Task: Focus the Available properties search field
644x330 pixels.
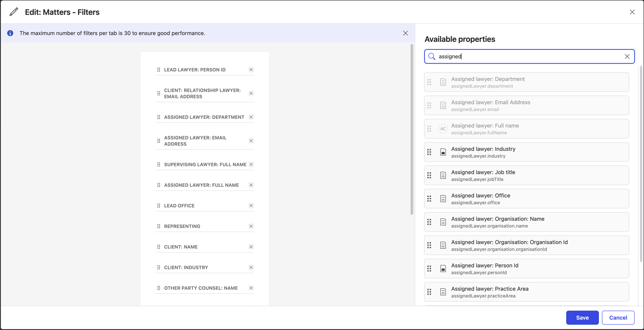Action: coord(529,56)
